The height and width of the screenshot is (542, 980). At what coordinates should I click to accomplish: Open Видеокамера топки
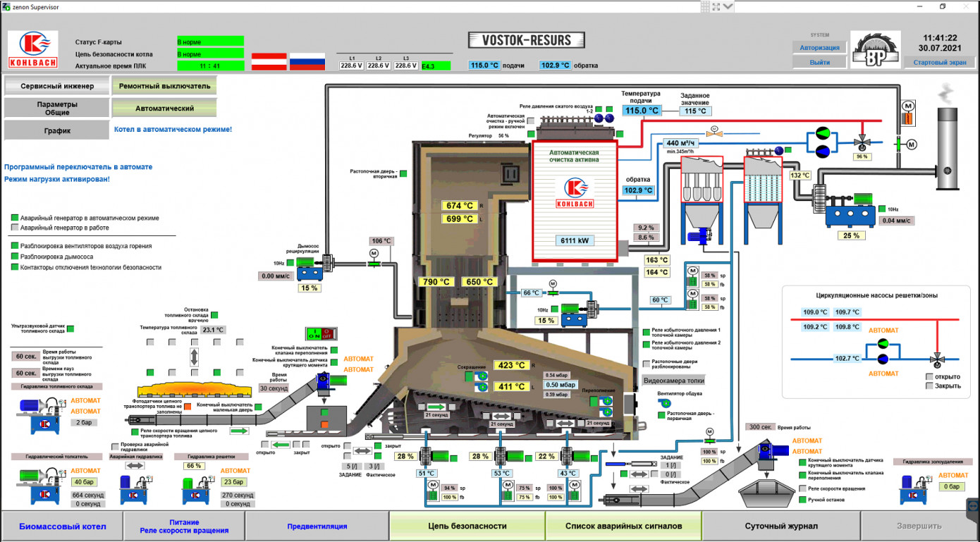(x=673, y=380)
